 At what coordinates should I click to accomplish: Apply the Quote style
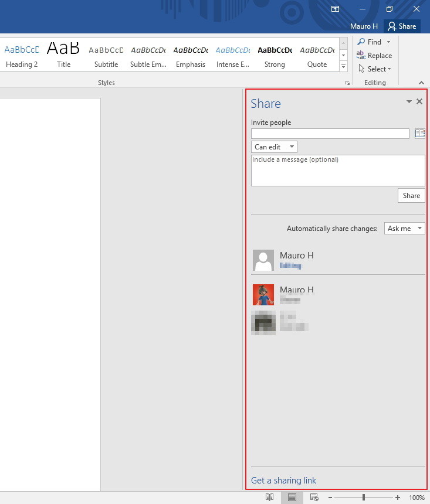[x=317, y=55]
